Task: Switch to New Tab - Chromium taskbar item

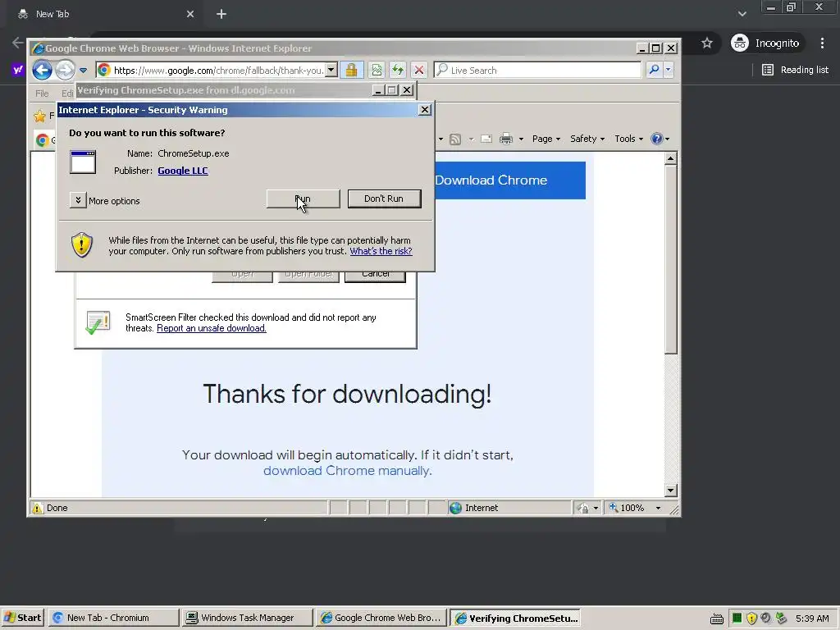Action: coord(113,618)
